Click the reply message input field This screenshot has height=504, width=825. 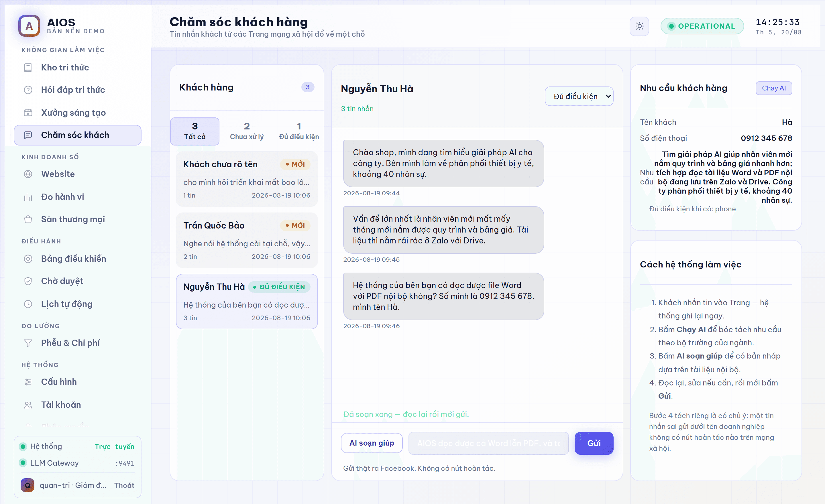coord(488,443)
